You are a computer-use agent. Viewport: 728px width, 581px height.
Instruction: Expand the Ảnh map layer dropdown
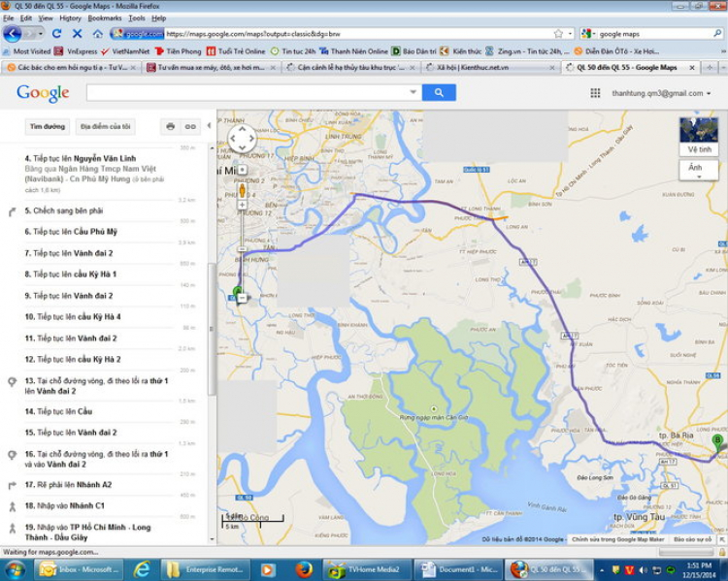pyautogui.click(x=699, y=171)
